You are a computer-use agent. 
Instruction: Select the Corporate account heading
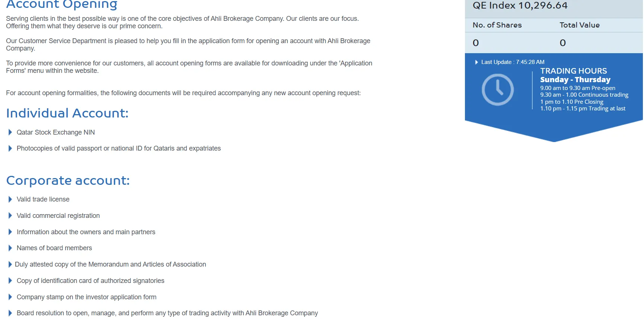(68, 180)
